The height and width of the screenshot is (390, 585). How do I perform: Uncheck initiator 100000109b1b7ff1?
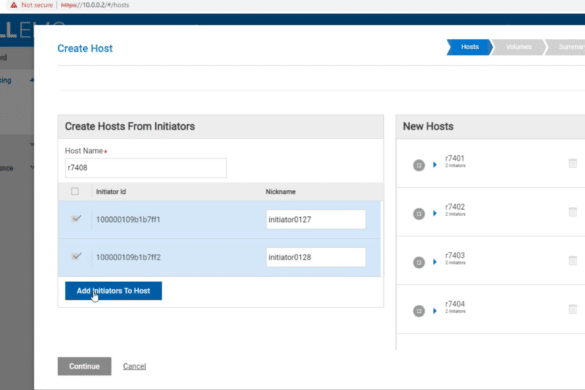pyautogui.click(x=76, y=219)
